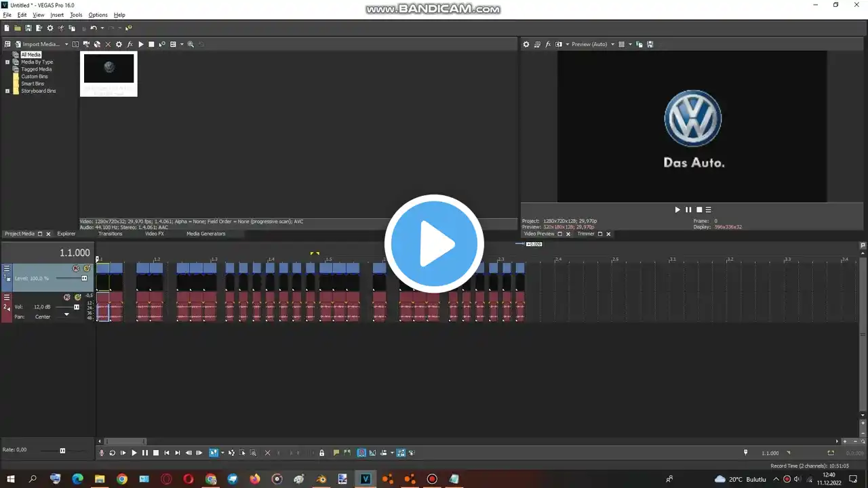The image size is (868, 488).
Task: Open Video Output FX in preview toolbar
Action: [x=547, y=44]
